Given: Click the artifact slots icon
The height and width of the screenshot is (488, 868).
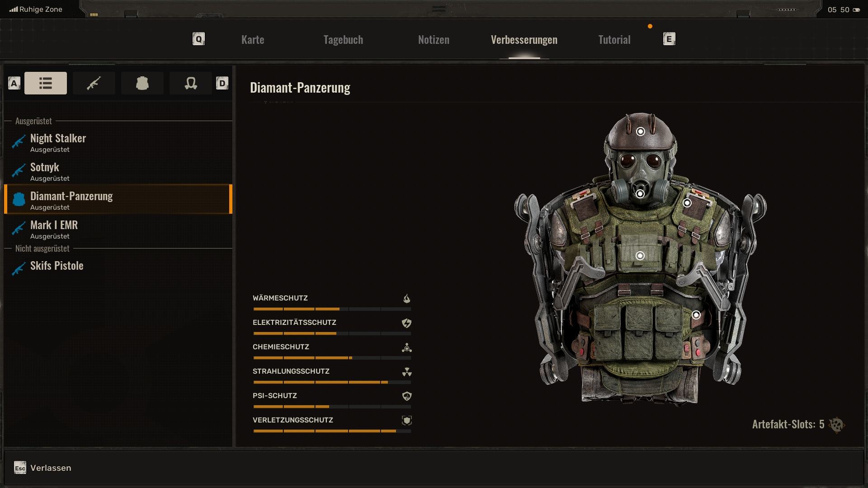Looking at the screenshot, I should pos(836,425).
